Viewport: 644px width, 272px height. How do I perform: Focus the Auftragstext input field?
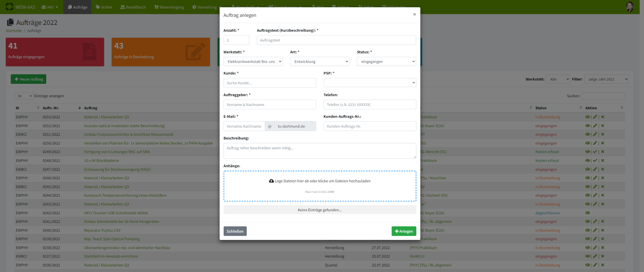[x=336, y=40]
